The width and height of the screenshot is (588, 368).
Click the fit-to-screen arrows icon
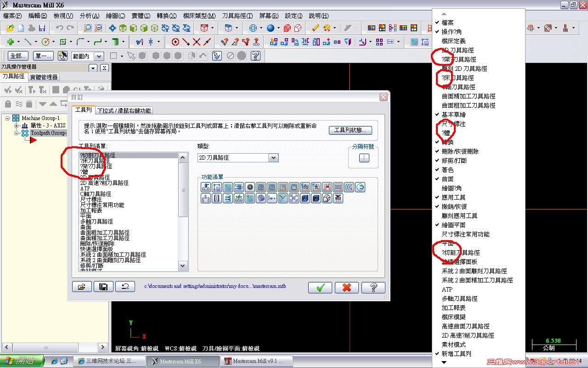pyautogui.click(x=112, y=28)
